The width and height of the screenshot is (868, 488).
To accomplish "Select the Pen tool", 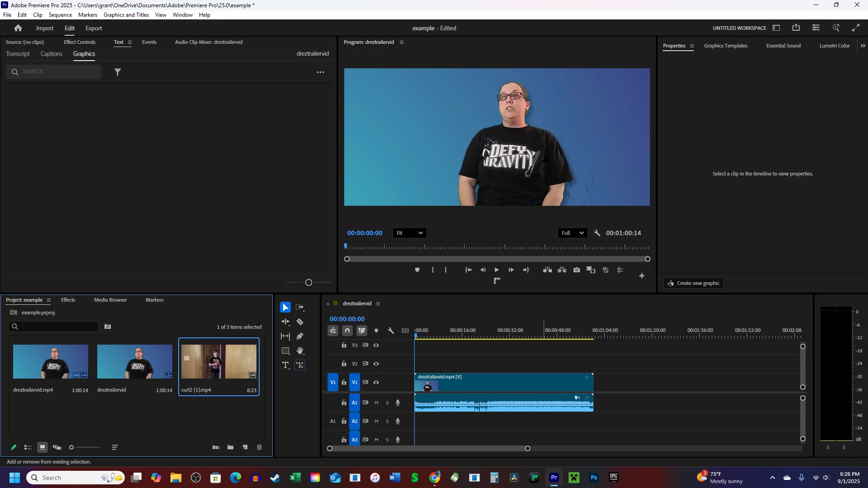I will pos(300,336).
